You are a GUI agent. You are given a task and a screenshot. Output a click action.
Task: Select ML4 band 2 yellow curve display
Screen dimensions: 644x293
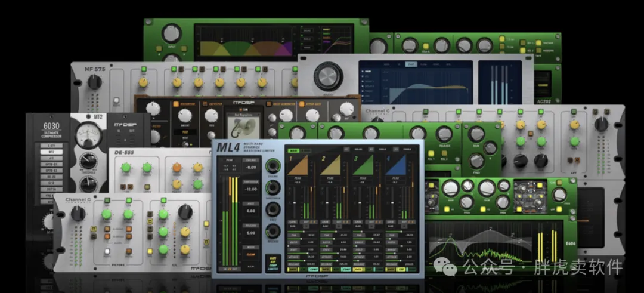point(330,166)
